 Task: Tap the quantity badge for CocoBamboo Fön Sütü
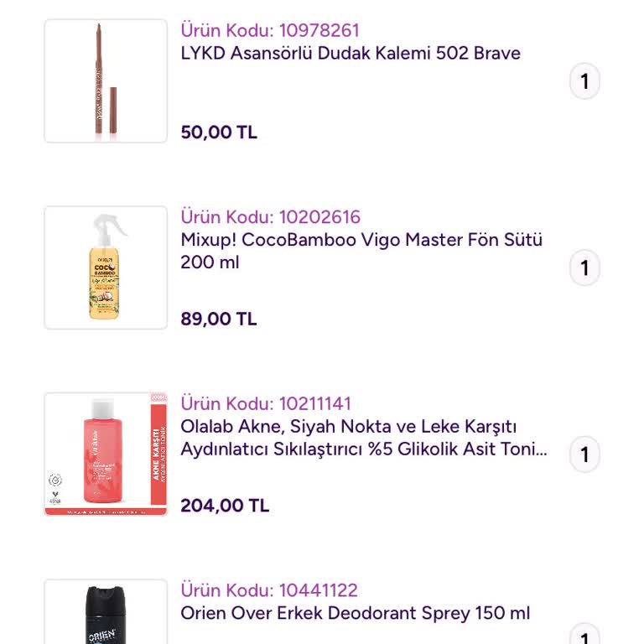pos(584,268)
